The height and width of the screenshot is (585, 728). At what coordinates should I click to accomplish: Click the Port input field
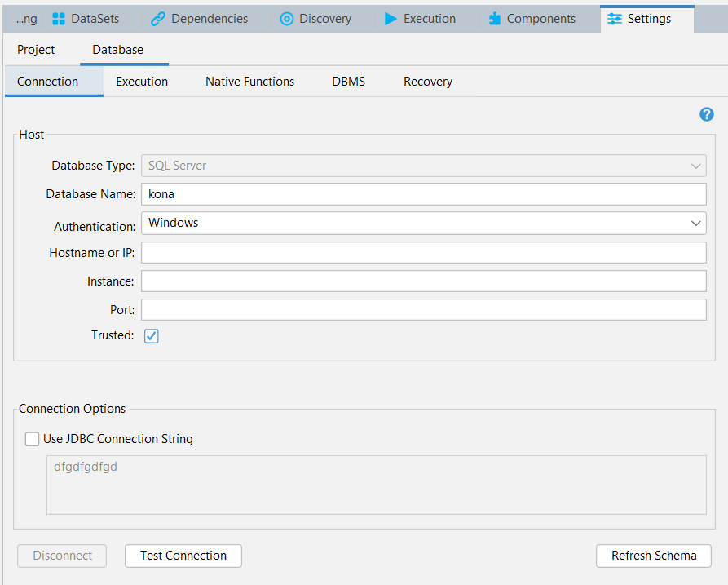coord(423,310)
